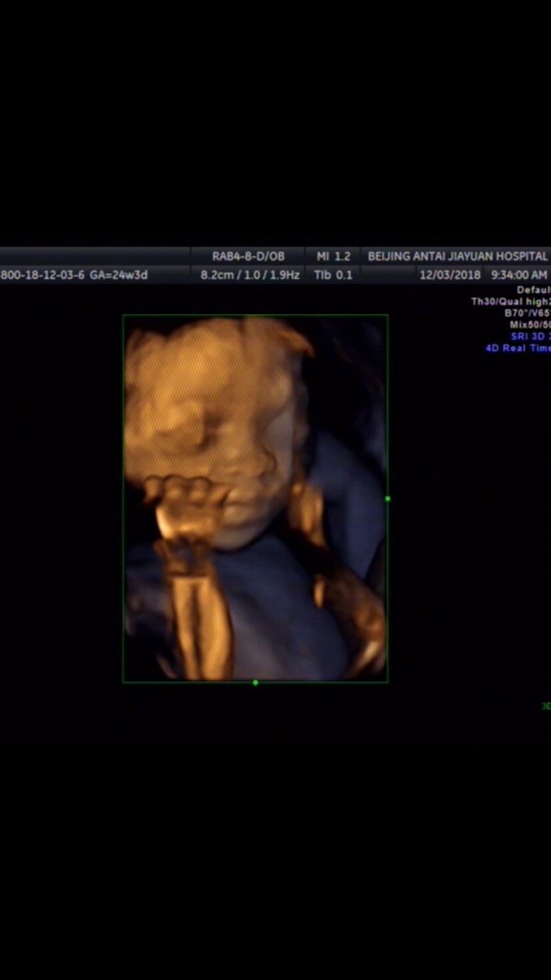Click the MI 1.2 indicator
Viewport: 551px width, 980px height.
click(333, 256)
